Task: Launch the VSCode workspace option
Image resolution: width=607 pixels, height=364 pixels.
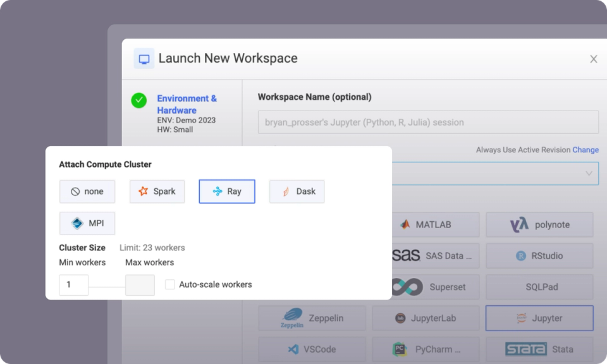Action: click(x=312, y=349)
